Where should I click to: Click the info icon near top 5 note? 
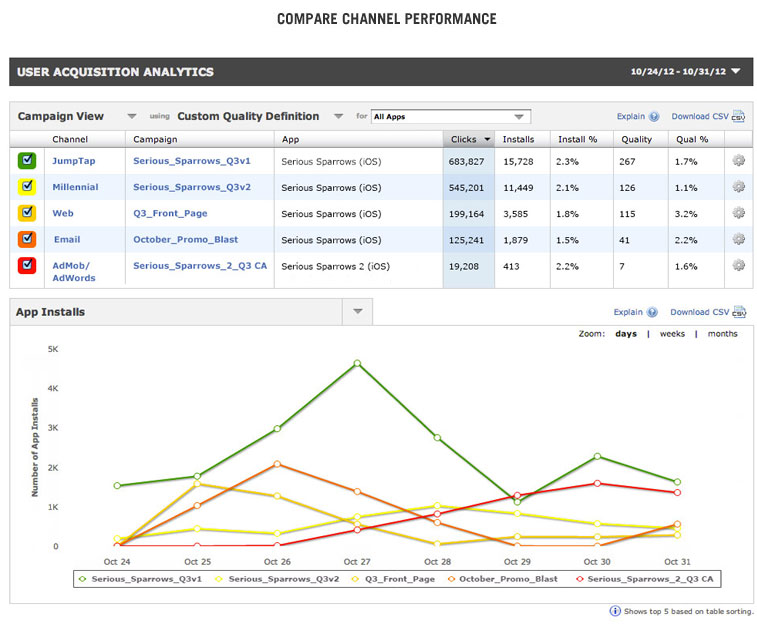click(615, 611)
